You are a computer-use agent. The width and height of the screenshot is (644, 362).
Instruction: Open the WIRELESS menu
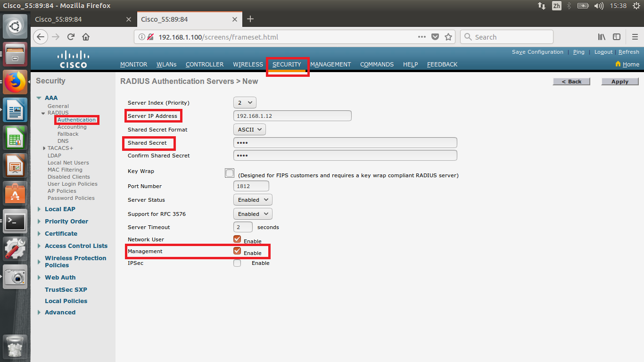pos(248,64)
